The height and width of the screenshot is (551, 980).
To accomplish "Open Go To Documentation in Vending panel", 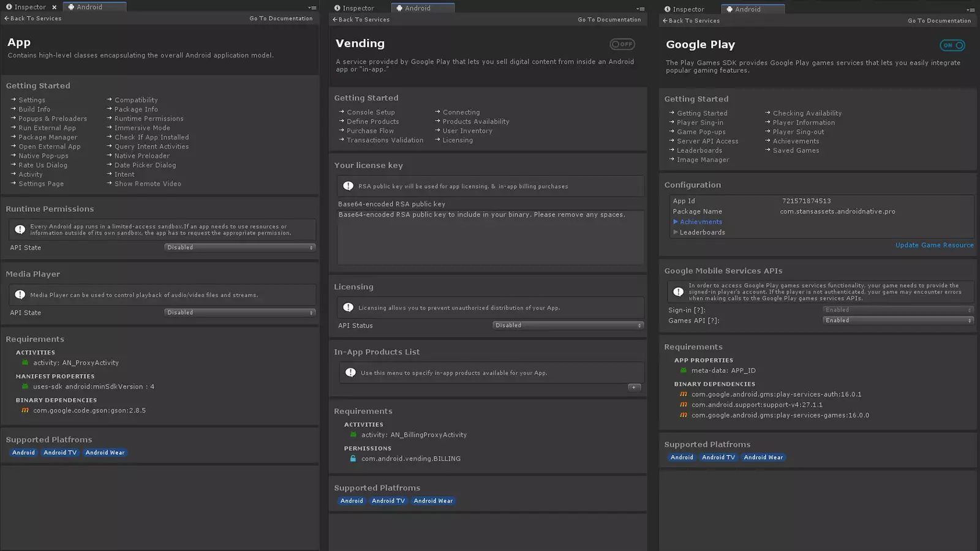I will pos(609,20).
